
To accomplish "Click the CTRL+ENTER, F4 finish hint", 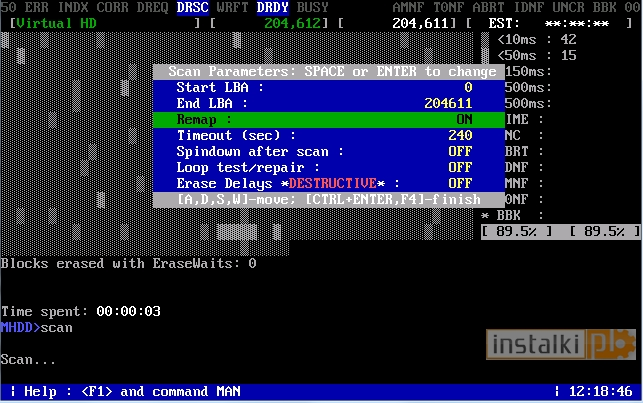I will click(x=384, y=200).
